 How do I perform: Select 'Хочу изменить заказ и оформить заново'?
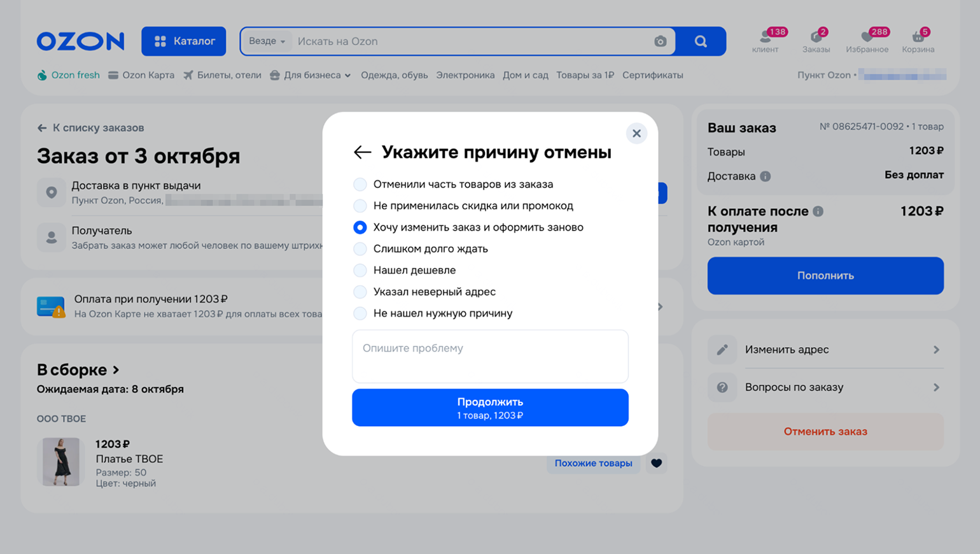[360, 227]
